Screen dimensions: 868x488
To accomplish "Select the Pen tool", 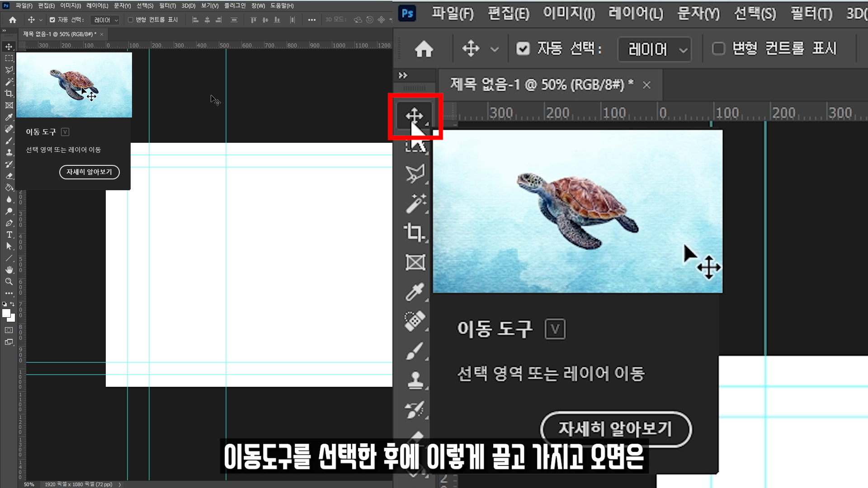I will [9, 223].
